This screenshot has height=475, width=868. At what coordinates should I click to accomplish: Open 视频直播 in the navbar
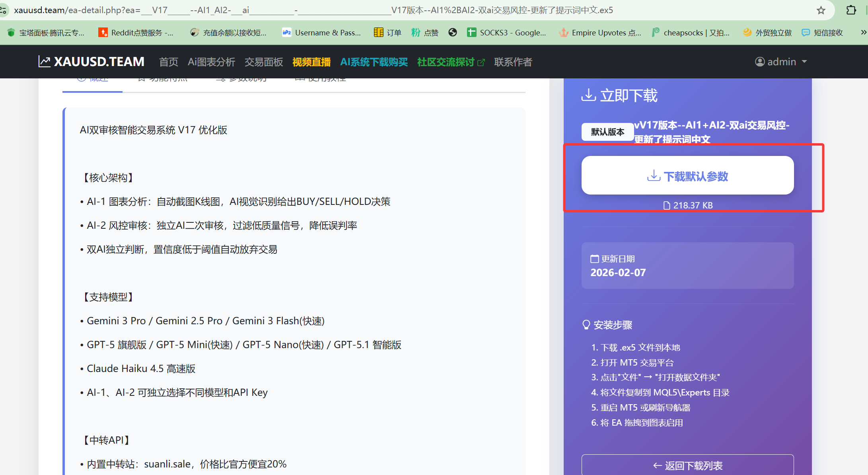tap(312, 62)
